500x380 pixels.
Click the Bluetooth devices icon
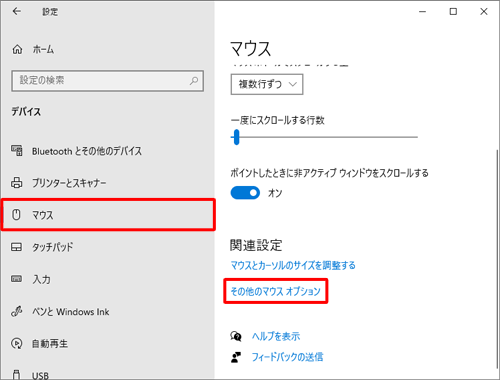17,151
